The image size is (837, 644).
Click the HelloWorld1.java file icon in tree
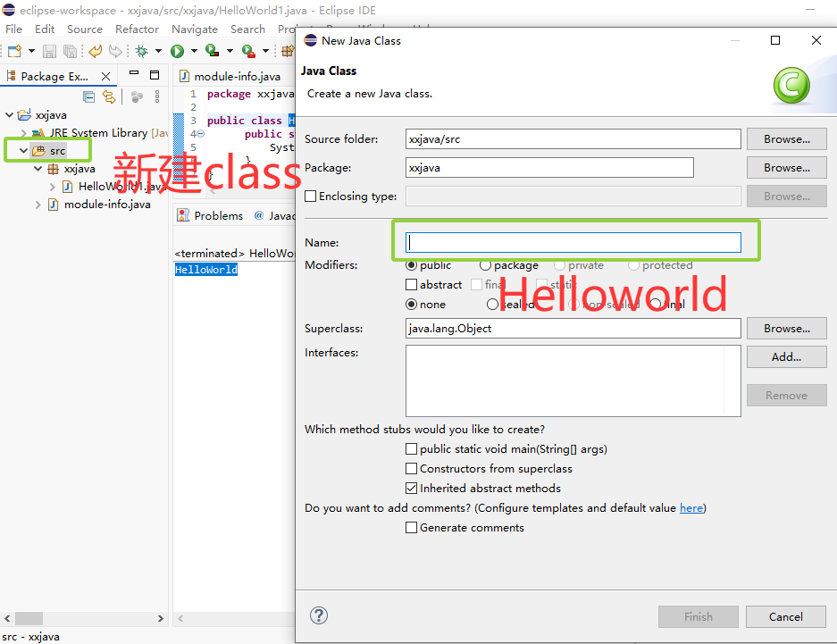(x=68, y=186)
